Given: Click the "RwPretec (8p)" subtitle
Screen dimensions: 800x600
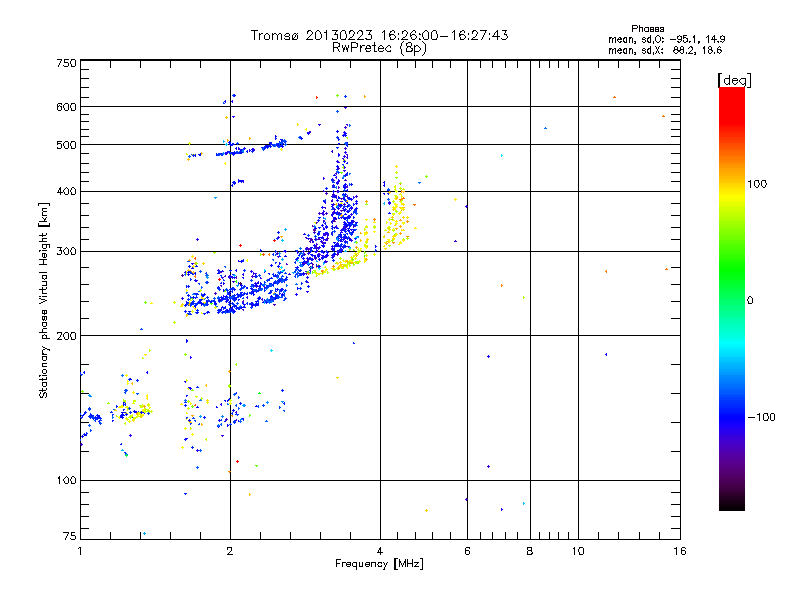Looking at the screenshot, I should 379,48.
